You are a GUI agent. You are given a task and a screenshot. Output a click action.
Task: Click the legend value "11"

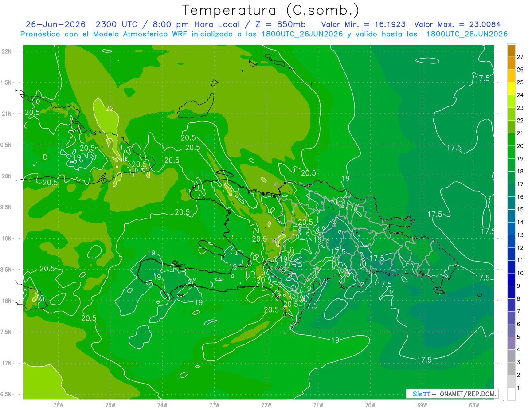click(x=520, y=261)
